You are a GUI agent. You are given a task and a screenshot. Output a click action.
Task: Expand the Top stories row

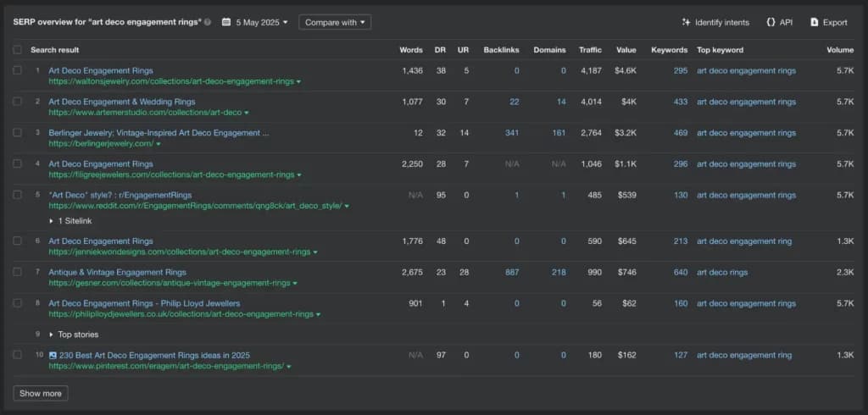click(52, 335)
